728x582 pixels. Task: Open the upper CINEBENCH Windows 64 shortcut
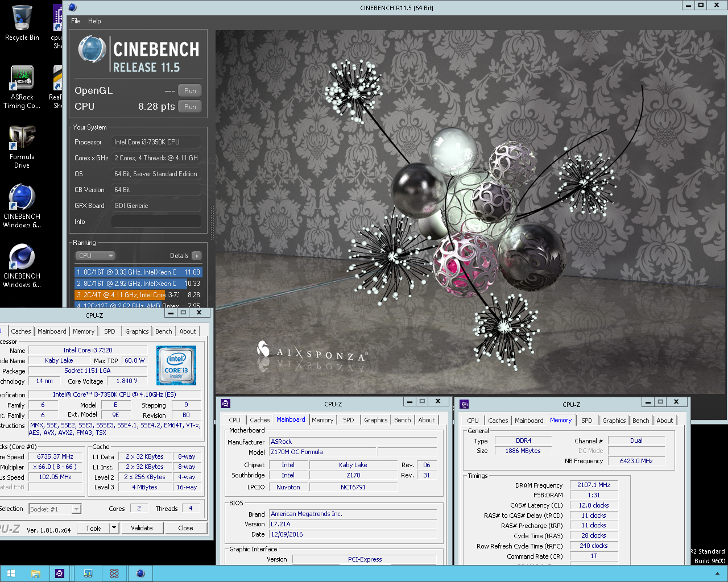[22, 197]
